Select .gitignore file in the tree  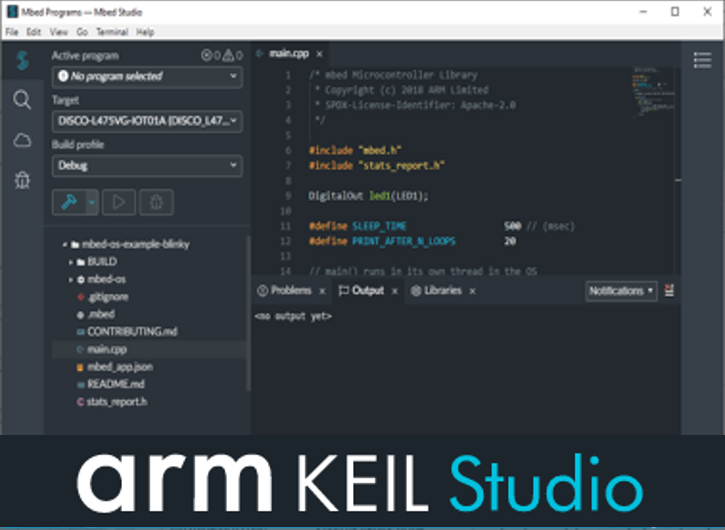[108, 297]
